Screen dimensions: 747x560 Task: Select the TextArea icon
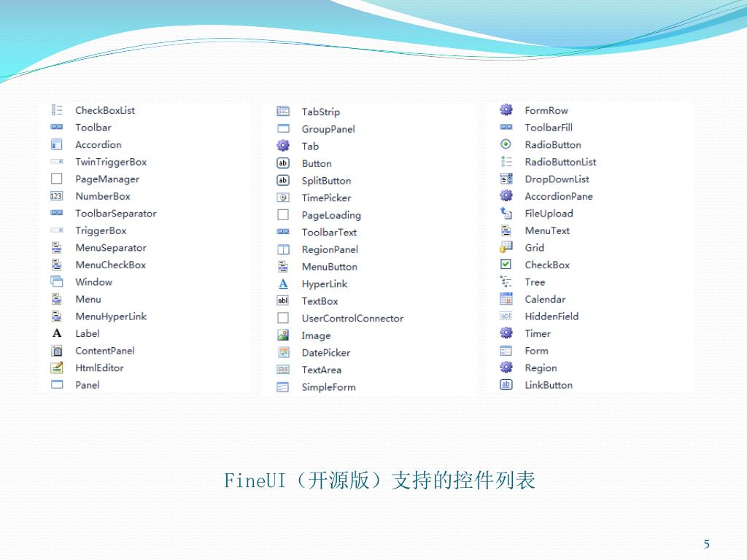283,370
